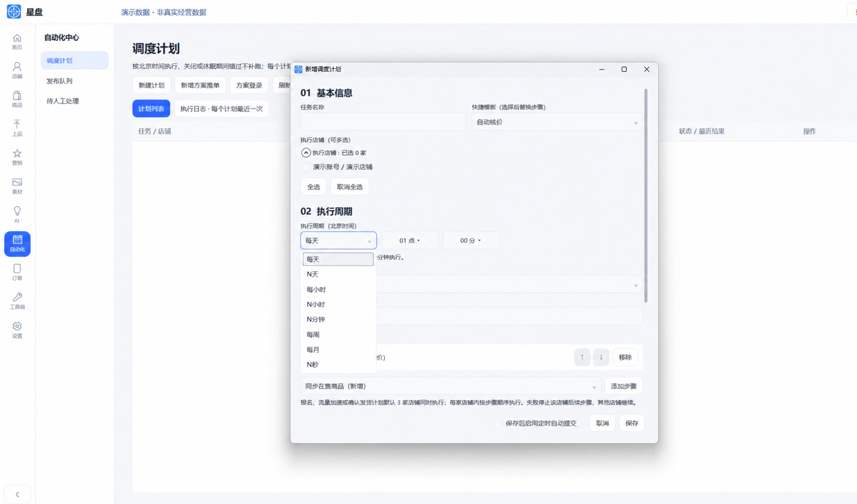Open the 店铺 store sidebar icon
The height and width of the screenshot is (504, 857).
pyautogui.click(x=17, y=71)
